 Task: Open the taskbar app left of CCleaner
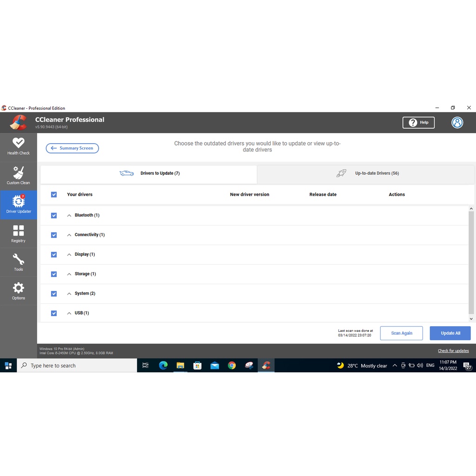coord(249,365)
